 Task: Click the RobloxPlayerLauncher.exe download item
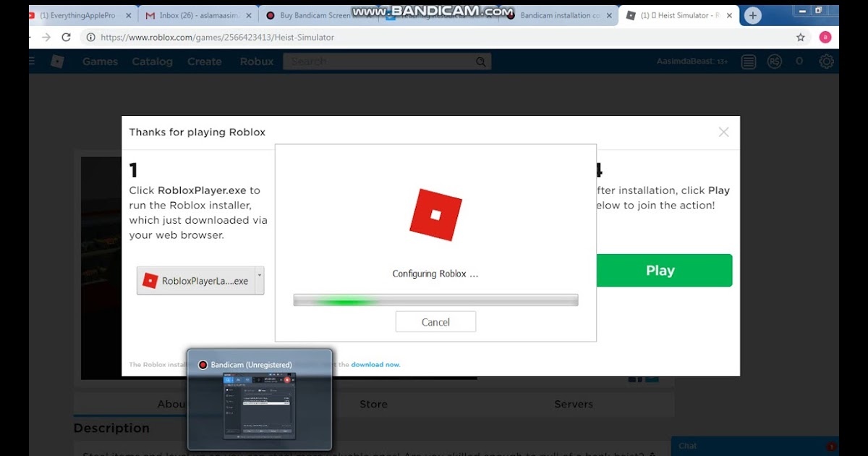196,281
